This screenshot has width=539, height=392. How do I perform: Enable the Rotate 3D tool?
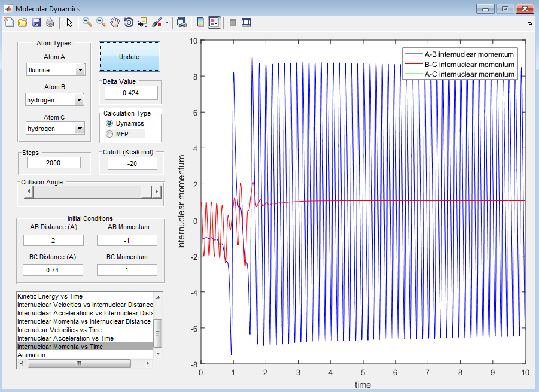[129, 23]
